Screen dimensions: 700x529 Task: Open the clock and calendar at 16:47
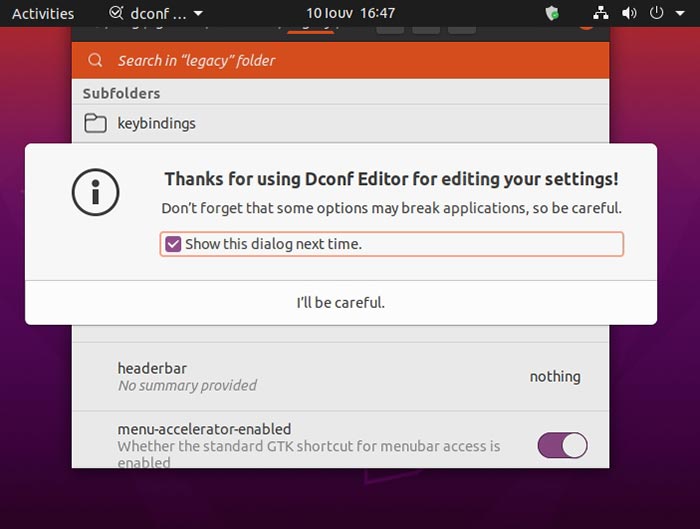(350, 13)
